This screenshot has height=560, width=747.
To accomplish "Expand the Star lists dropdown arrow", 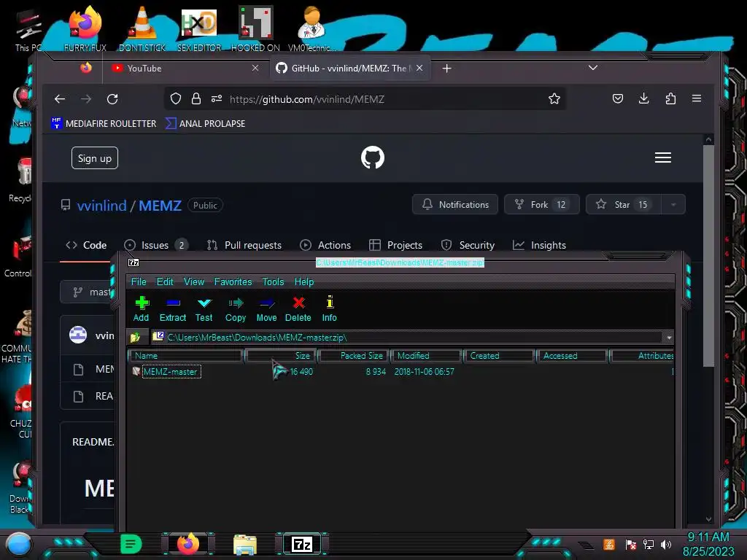I will click(x=673, y=205).
